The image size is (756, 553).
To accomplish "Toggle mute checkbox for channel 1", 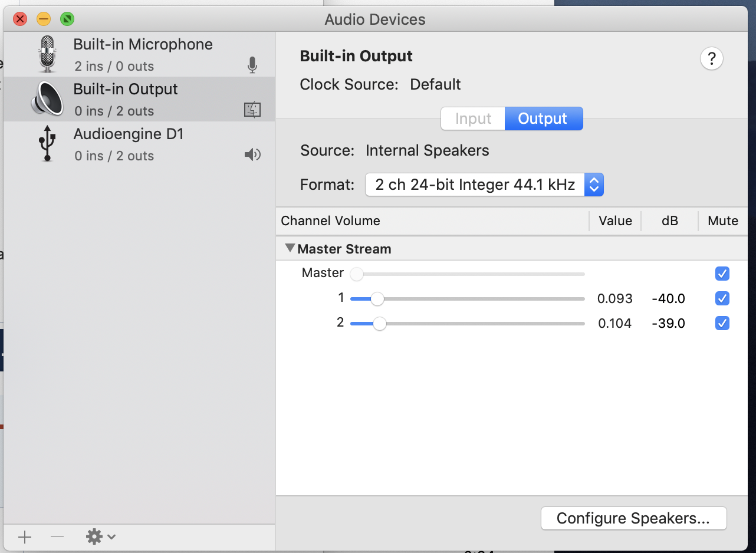I will coord(722,298).
